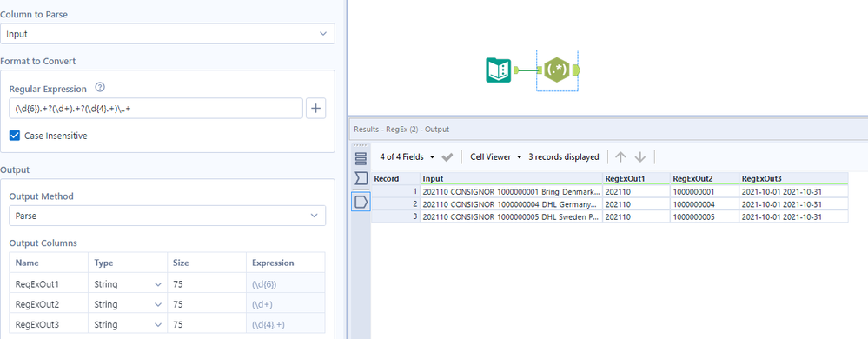
Task: Select the cell containing 1000000004
Action: (x=705, y=204)
